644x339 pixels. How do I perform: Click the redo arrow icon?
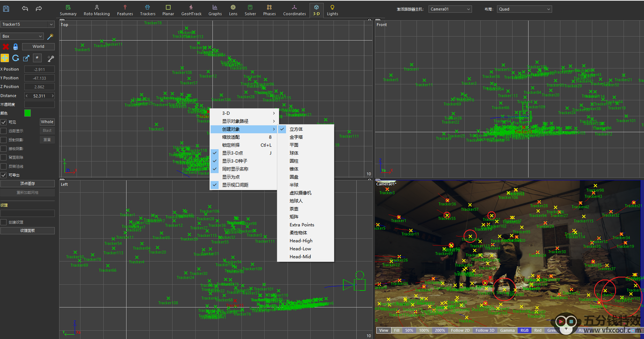[39, 9]
